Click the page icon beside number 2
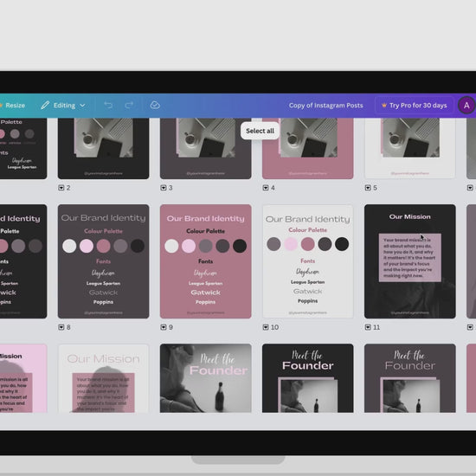The height and width of the screenshot is (476, 476). pyautogui.click(x=61, y=188)
